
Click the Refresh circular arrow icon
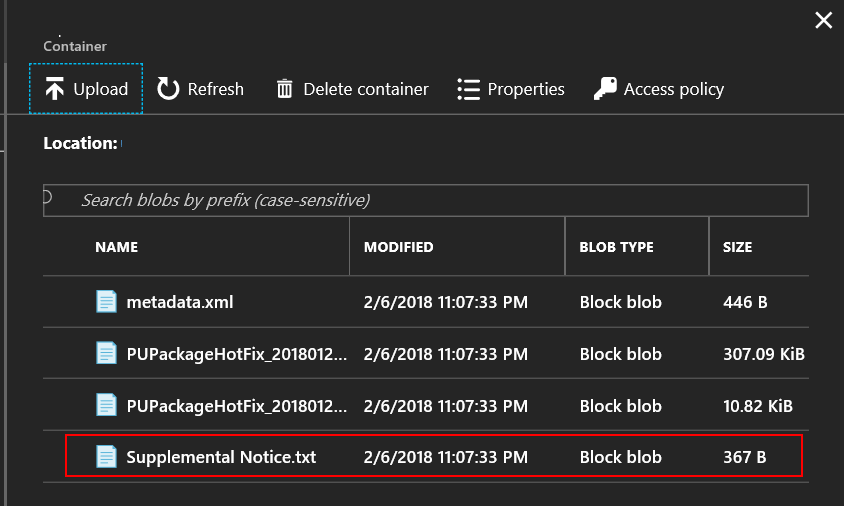coord(168,89)
